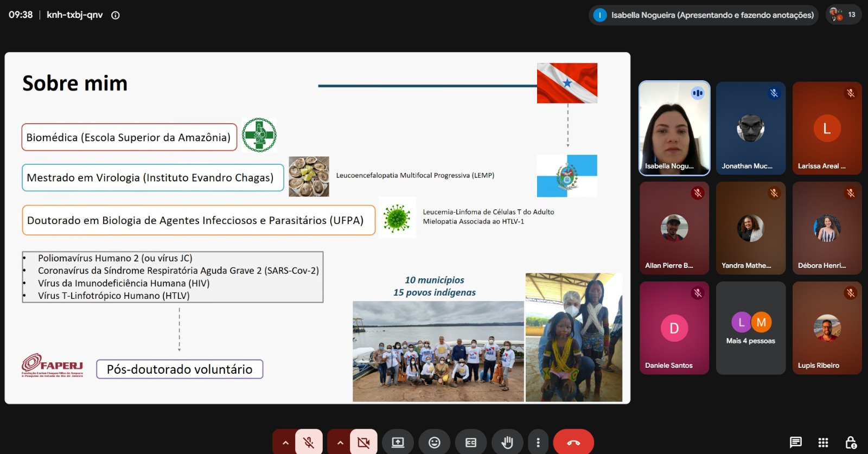Image resolution: width=868 pixels, height=454 pixels.
Task: Select Isabella Nogueira's video tile
Action: click(674, 128)
